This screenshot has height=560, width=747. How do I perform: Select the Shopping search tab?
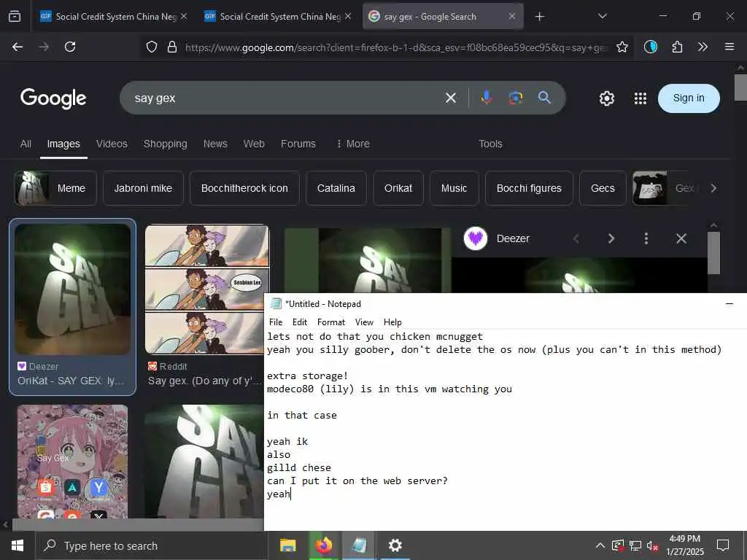click(x=166, y=144)
